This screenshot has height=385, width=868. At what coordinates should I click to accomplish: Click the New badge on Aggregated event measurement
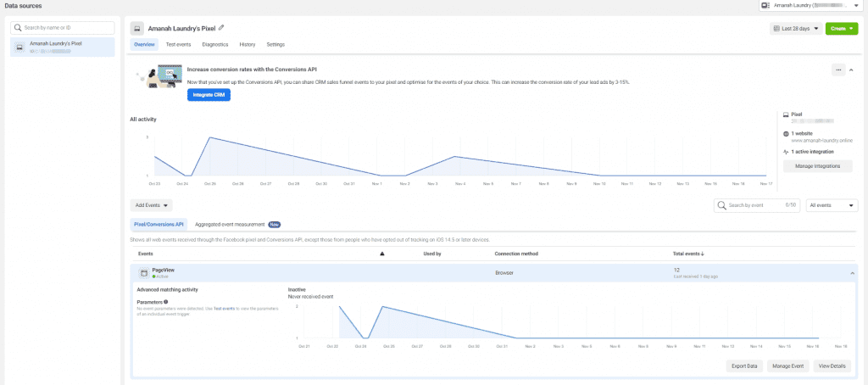pos(275,225)
